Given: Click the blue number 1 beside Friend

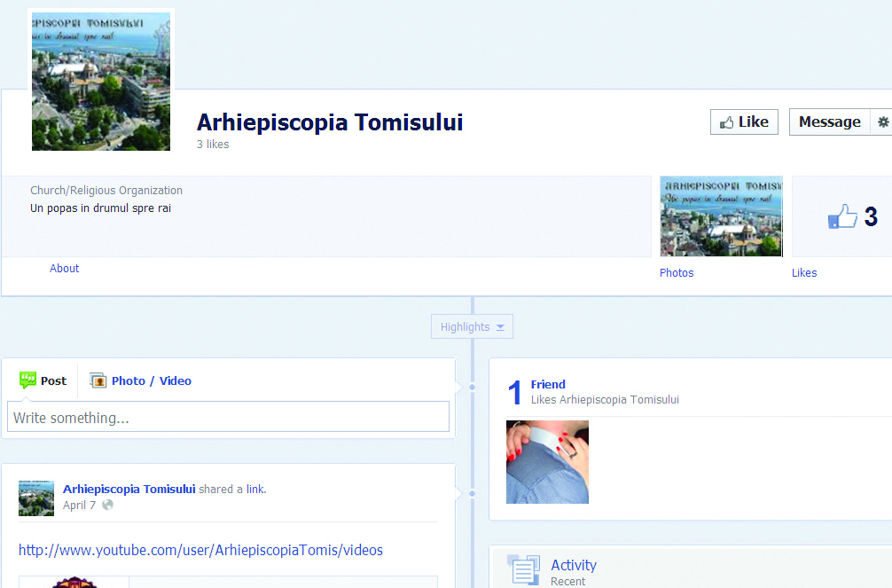Looking at the screenshot, I should (515, 391).
